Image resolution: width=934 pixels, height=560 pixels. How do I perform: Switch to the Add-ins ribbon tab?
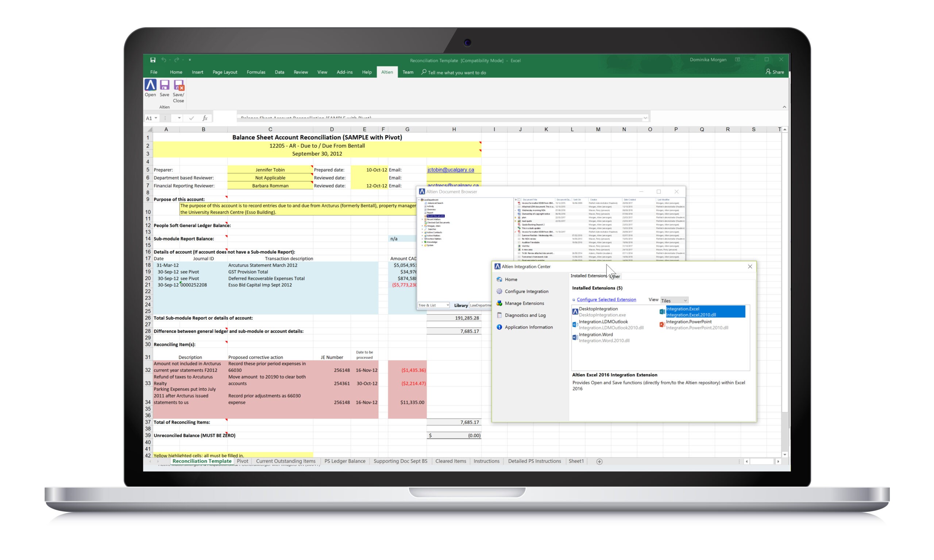tap(344, 72)
